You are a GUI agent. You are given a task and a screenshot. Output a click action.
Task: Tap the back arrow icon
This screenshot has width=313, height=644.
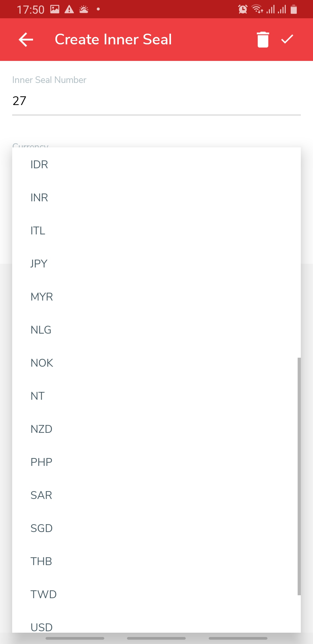[26, 39]
